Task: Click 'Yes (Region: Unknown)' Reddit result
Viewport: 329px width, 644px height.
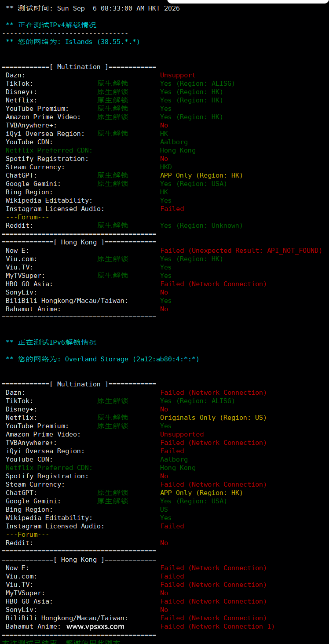Action: click(x=201, y=226)
